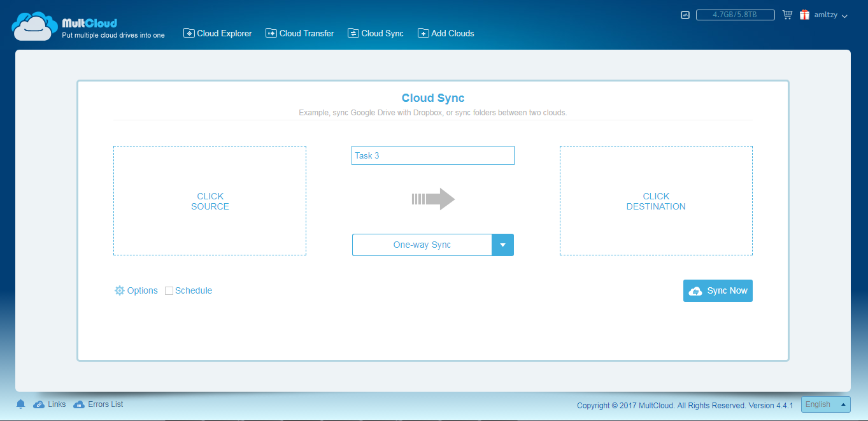Open the Errors List in footer
868x421 pixels.
pyautogui.click(x=98, y=404)
